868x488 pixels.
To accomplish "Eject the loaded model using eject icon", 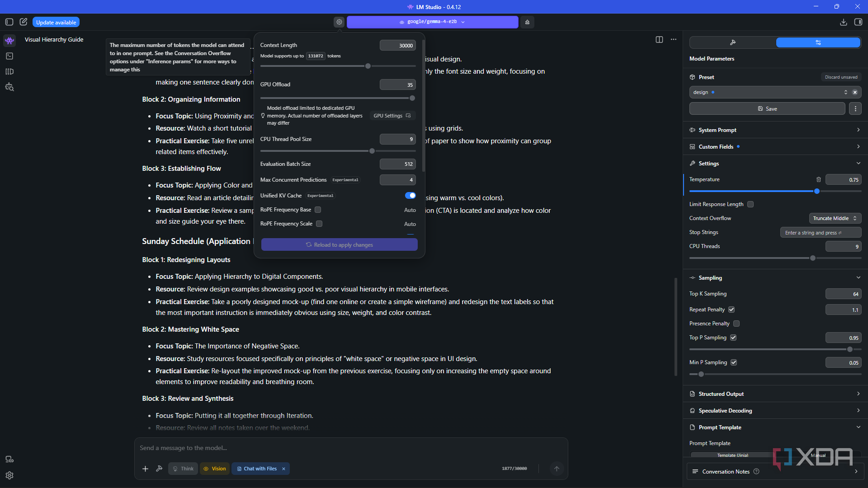I will coord(527,22).
